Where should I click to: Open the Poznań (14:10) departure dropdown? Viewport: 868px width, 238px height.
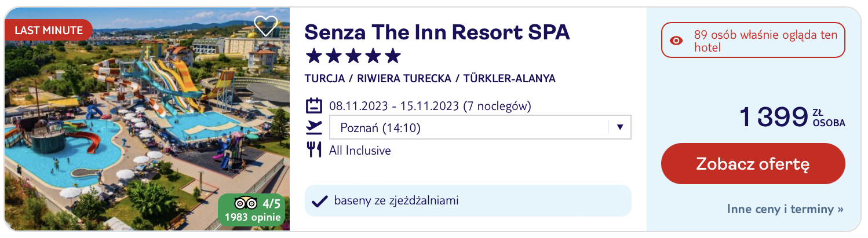click(480, 127)
